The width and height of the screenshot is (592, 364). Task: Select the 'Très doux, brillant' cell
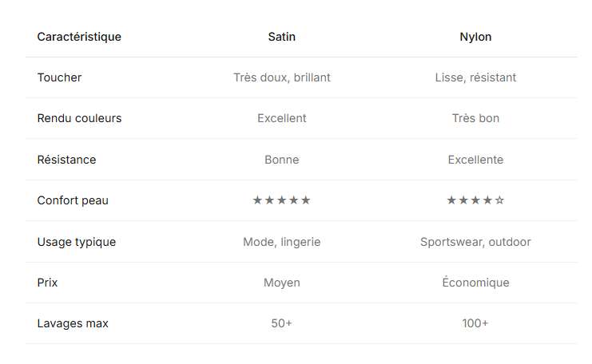coord(281,77)
